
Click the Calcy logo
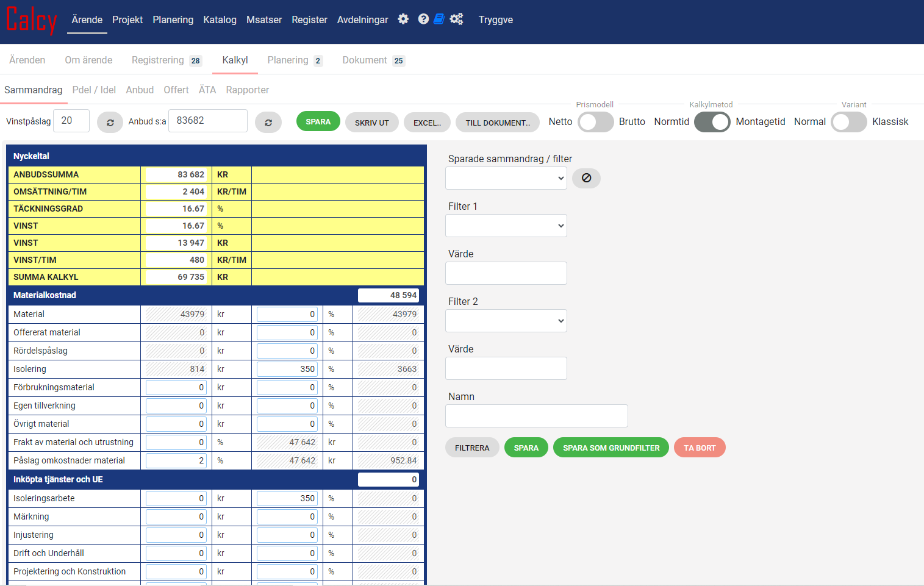[x=32, y=20]
